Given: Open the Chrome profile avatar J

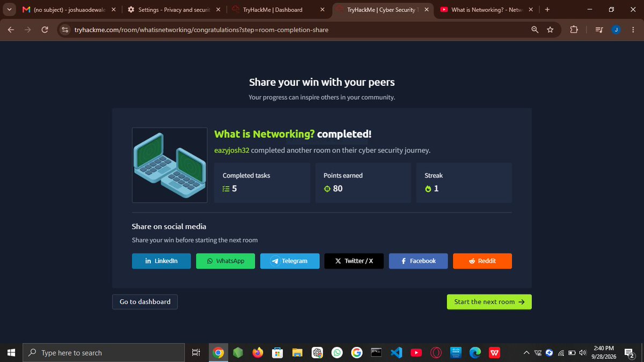Looking at the screenshot, I should [616, 29].
